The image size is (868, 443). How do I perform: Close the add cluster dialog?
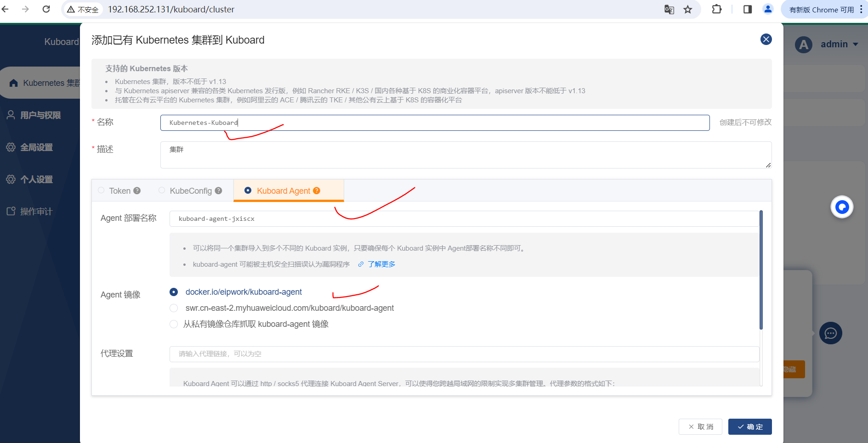(766, 39)
